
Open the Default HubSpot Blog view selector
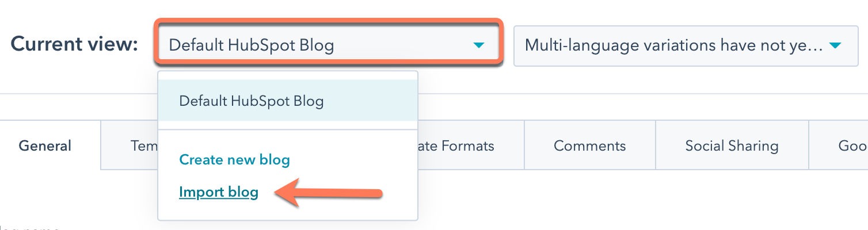point(328,45)
